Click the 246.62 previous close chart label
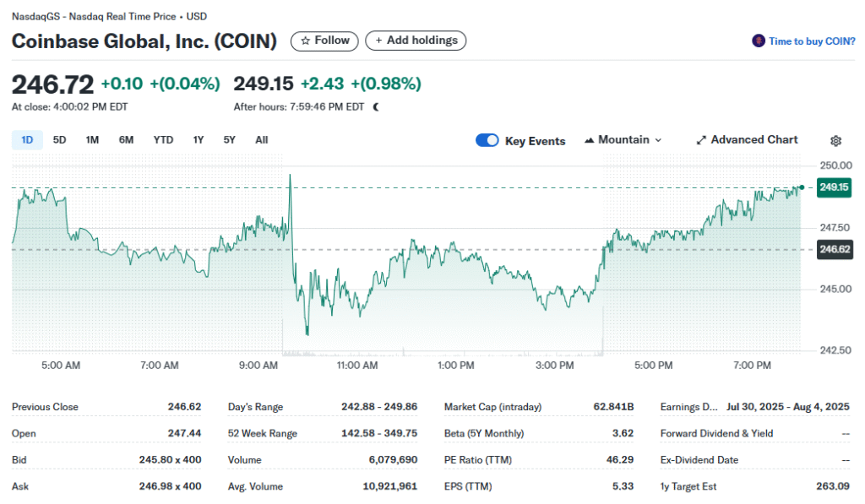This screenshot has height=504, width=865. coord(834,249)
